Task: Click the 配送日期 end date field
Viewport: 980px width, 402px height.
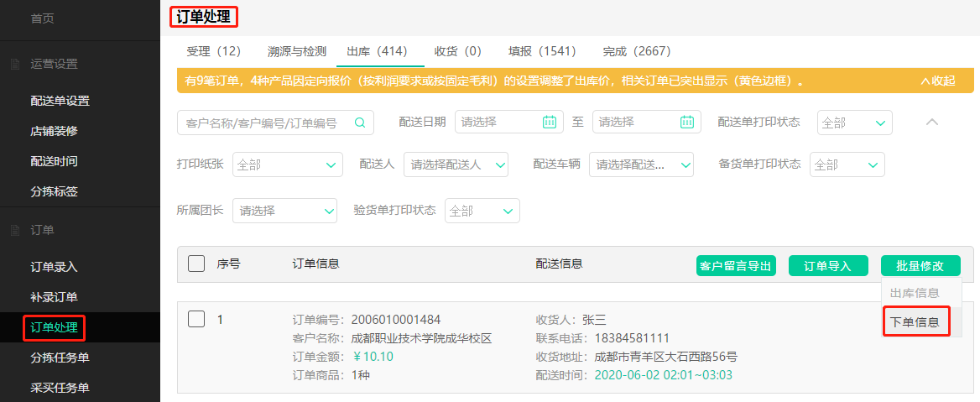Action: point(646,122)
